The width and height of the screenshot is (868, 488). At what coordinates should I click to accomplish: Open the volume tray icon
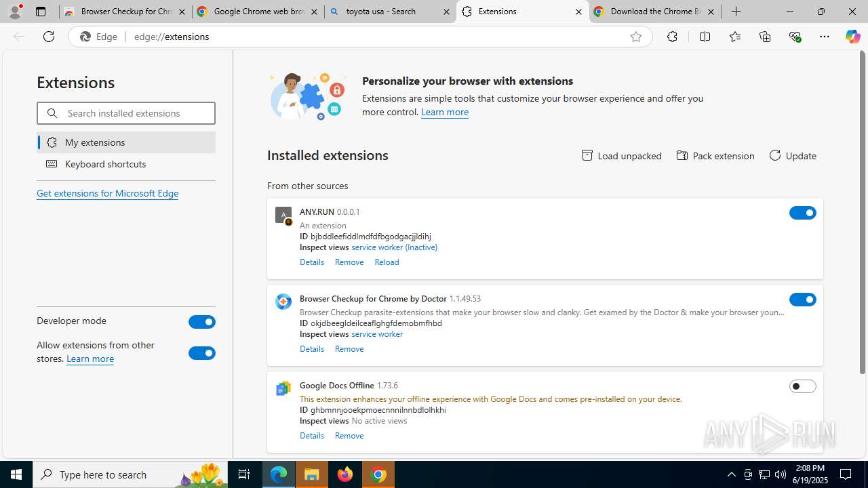click(780, 474)
